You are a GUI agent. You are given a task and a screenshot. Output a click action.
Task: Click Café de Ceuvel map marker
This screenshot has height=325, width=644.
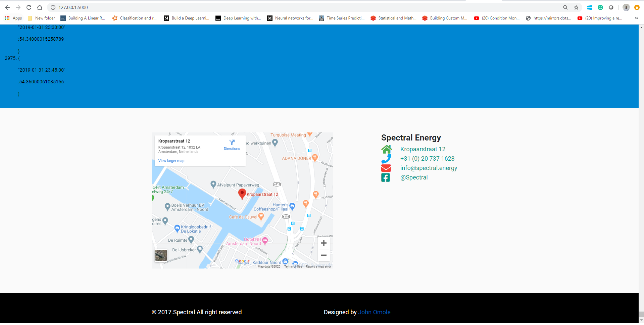point(261,217)
